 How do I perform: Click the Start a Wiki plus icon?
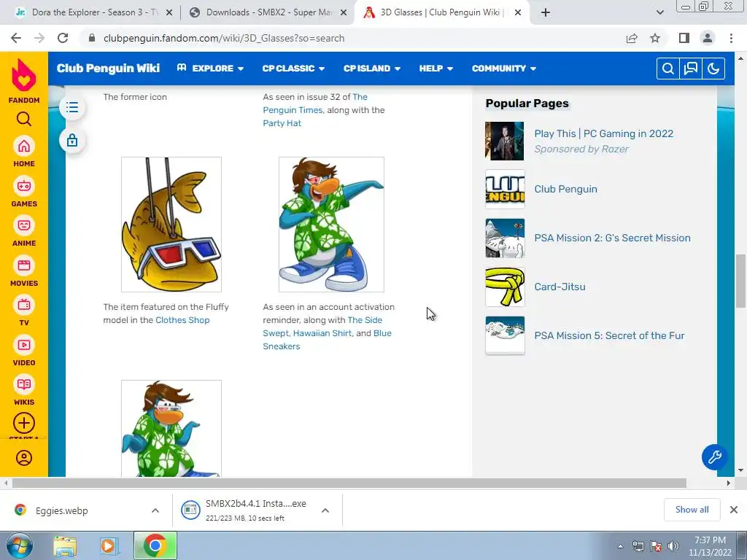pyautogui.click(x=24, y=423)
